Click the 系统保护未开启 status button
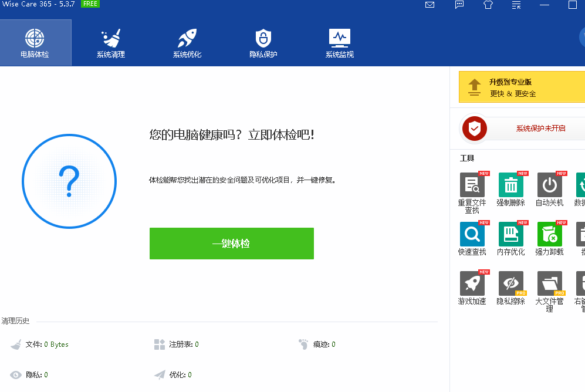The width and height of the screenshot is (585, 392). 540,129
